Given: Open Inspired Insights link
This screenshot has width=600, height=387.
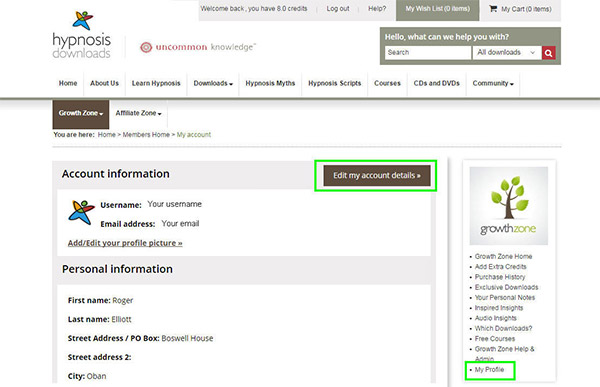Looking at the screenshot, I should pyautogui.click(x=499, y=308).
